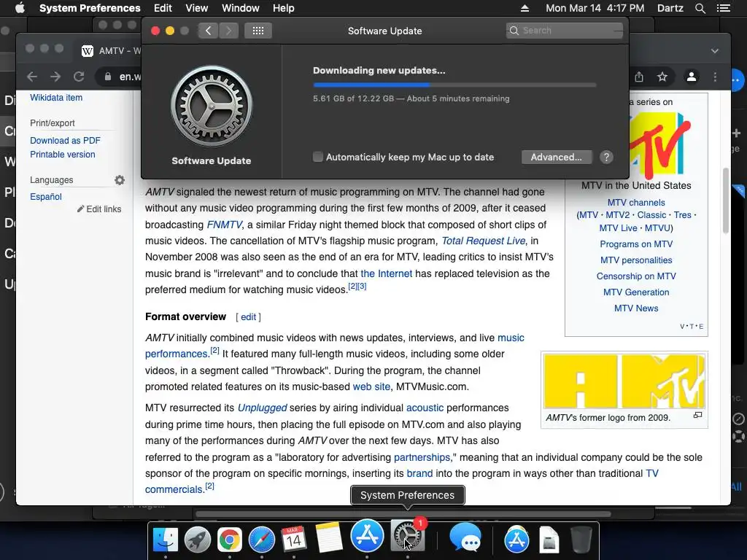This screenshot has height=560, width=747.
Task: Click the reference [2][3] citation link
Action: [x=357, y=286]
